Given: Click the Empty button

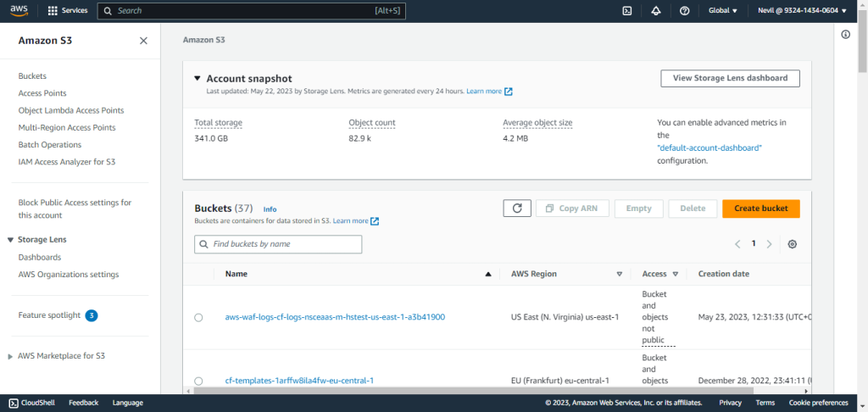Looking at the screenshot, I should tap(639, 209).
